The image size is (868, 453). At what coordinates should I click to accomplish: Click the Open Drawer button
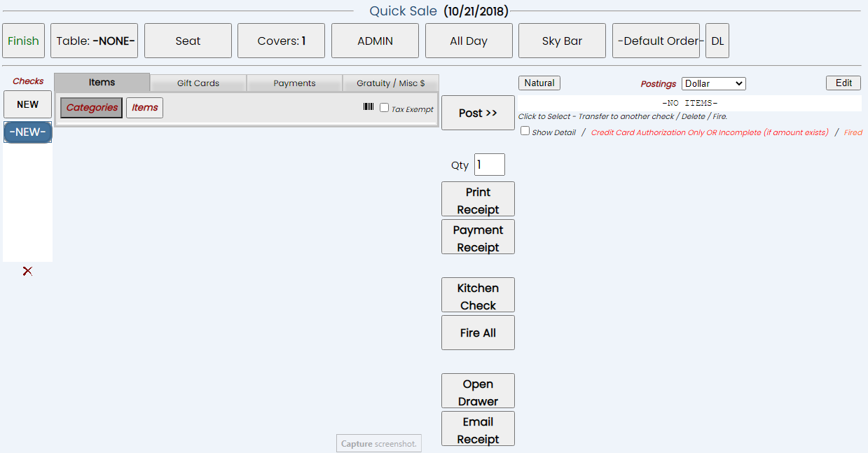(x=478, y=391)
